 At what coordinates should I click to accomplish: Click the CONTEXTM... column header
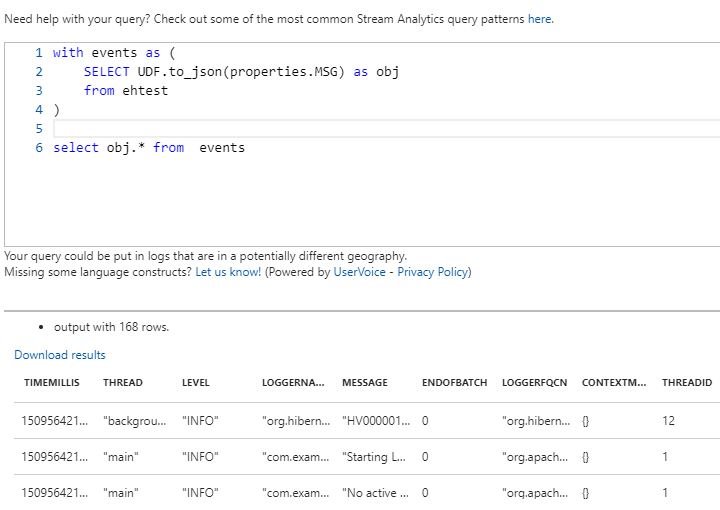pos(614,382)
